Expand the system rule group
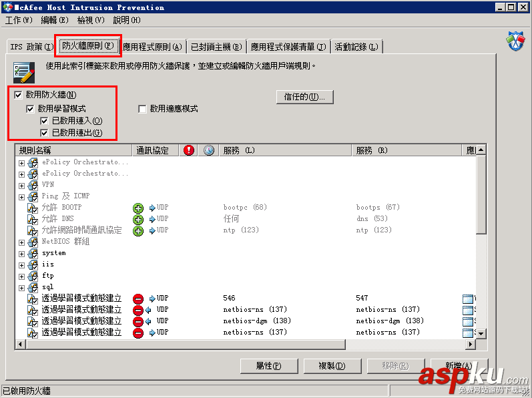532x398 pixels. [x=22, y=254]
